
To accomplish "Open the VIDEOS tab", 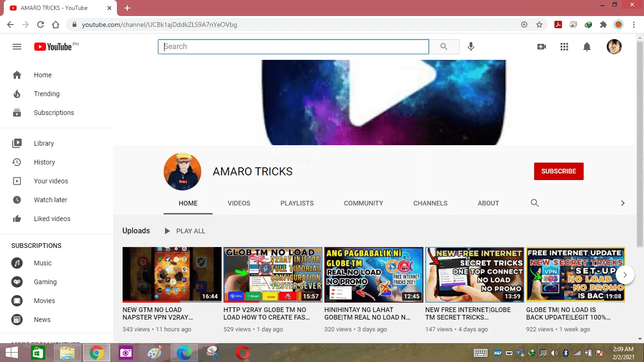I will 239,203.
